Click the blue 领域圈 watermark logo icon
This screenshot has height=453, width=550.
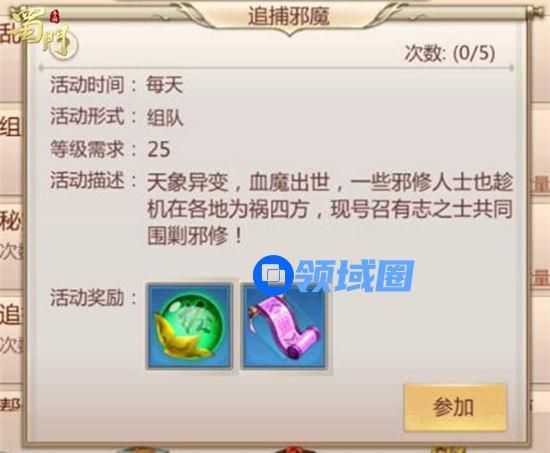coord(274,274)
